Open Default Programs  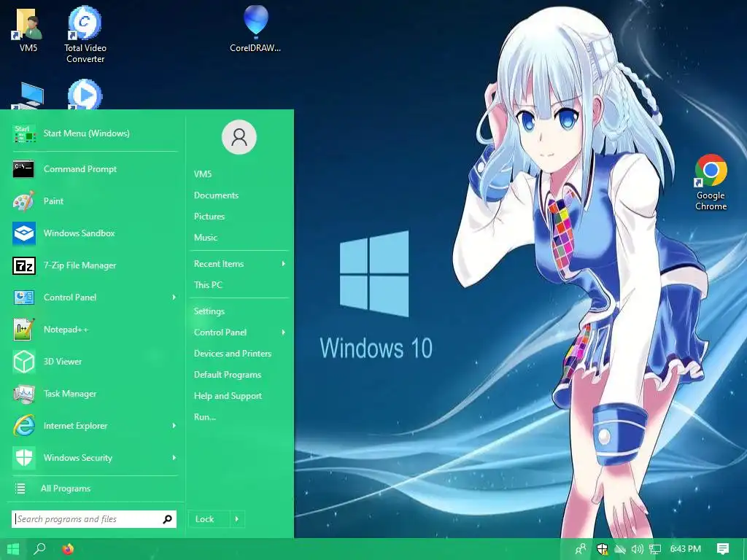[x=228, y=375]
